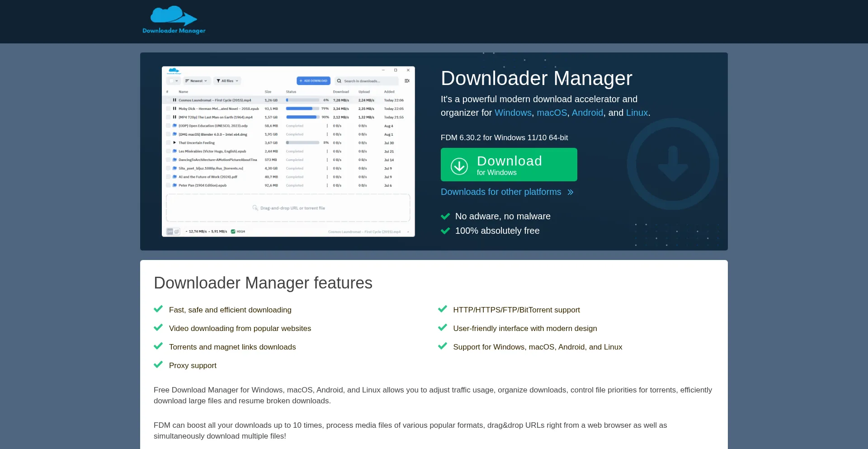Check the box beside Moby Dick epub
The height and width of the screenshot is (449, 868).
[x=168, y=109]
